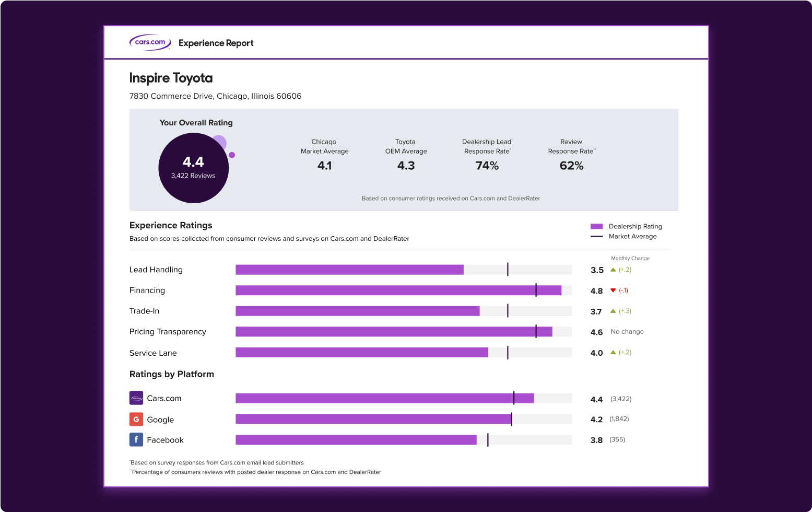Screen dimensions: 812x512
Task: Click the Experience Ratings heading
Action: click(x=171, y=225)
